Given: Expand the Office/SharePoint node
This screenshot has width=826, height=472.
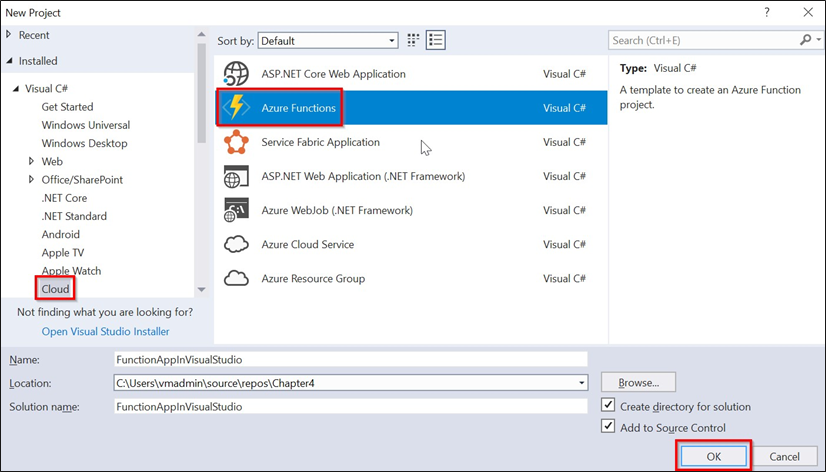Looking at the screenshot, I should 32,180.
